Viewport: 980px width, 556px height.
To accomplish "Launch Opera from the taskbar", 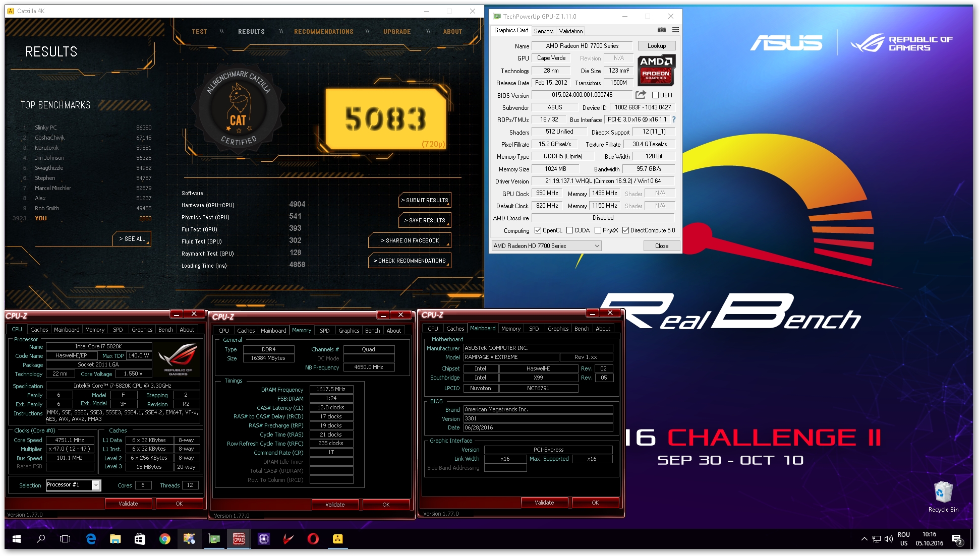I will tap(313, 539).
